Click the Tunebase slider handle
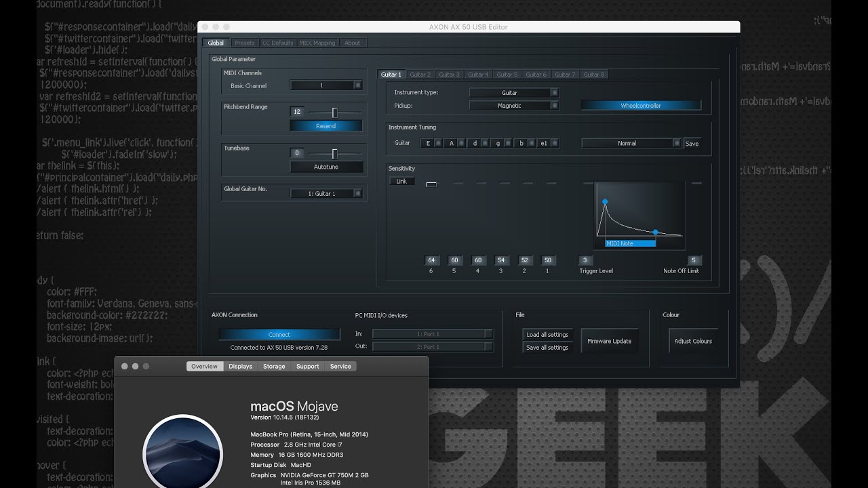The image size is (868, 488). click(334, 154)
